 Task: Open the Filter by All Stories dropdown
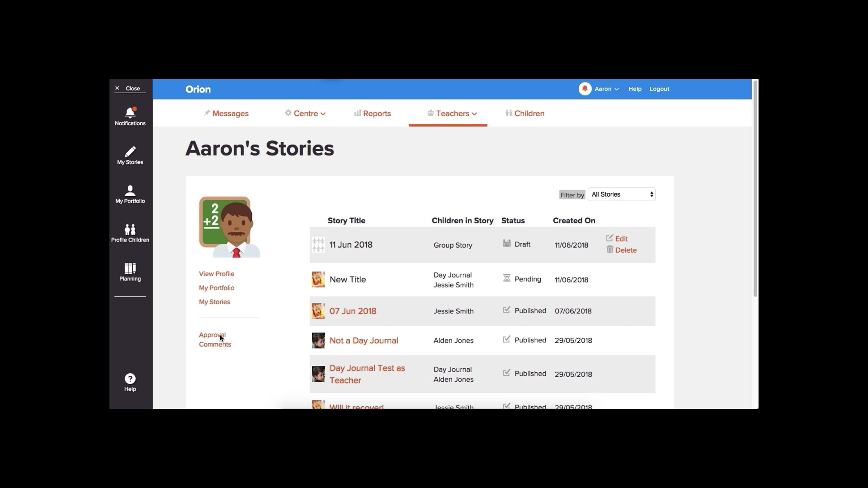pyautogui.click(x=621, y=194)
